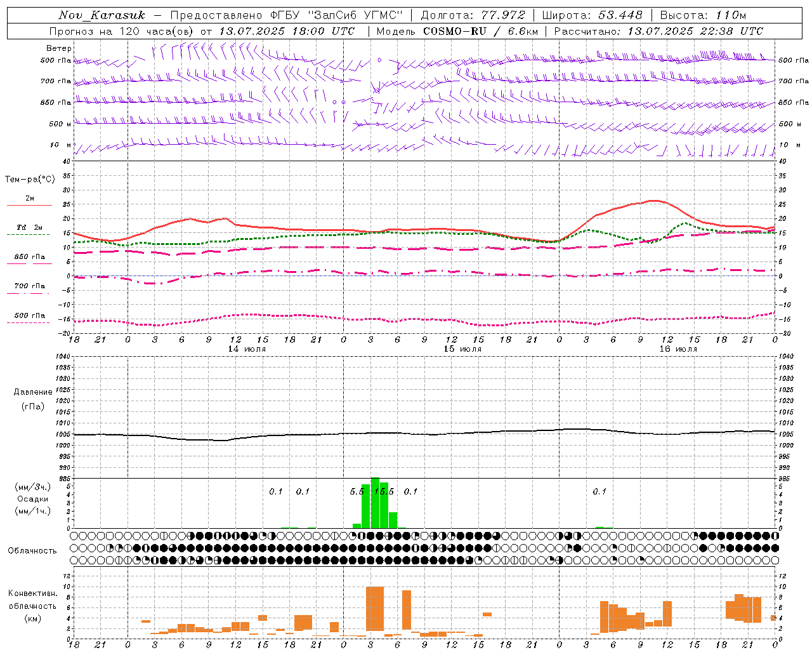Viewport: 812px width, 650px height.
Task: Click the 'Давление' pressure label
Action: click(33, 392)
